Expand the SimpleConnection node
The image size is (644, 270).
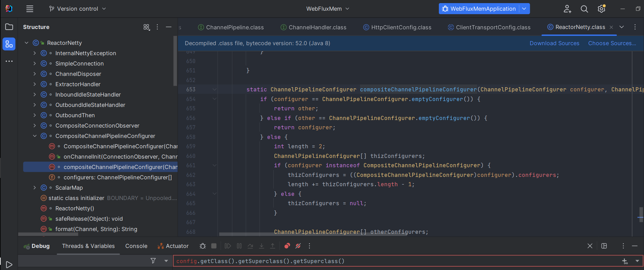35,63
